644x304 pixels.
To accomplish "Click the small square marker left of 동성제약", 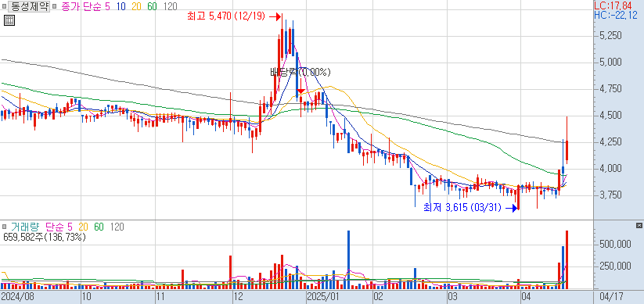I will click(4, 6).
